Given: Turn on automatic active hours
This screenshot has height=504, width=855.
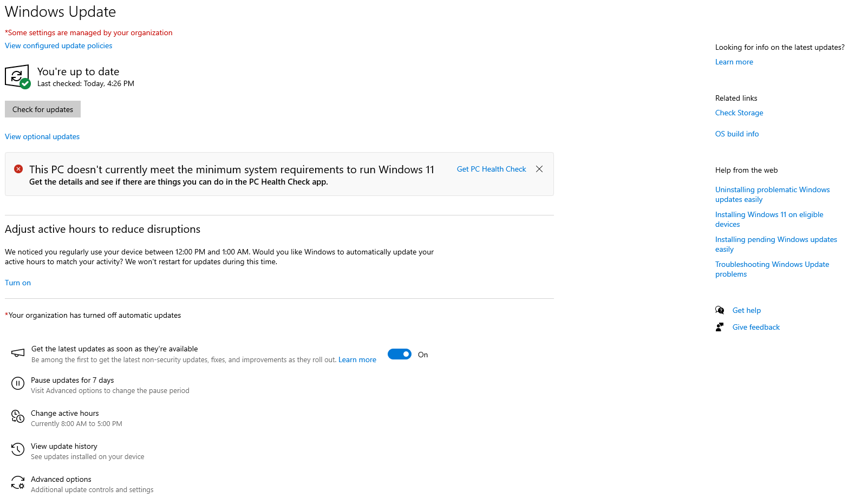Looking at the screenshot, I should coord(18,283).
